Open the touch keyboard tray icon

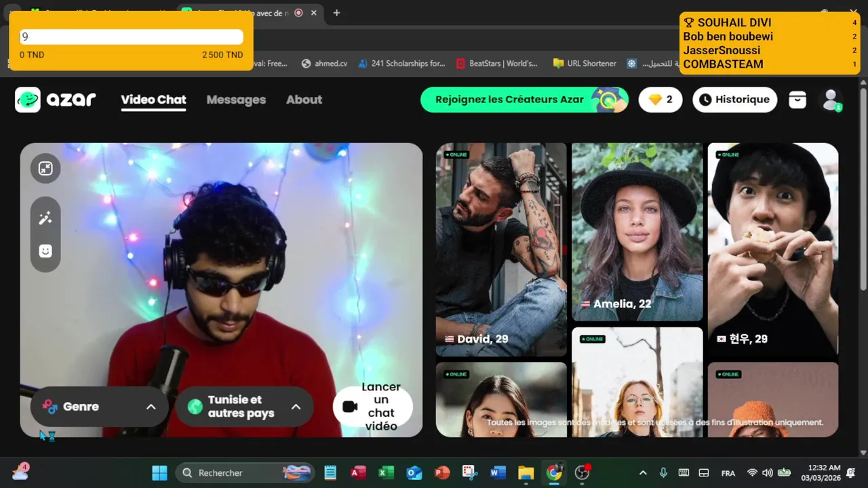pos(684,472)
